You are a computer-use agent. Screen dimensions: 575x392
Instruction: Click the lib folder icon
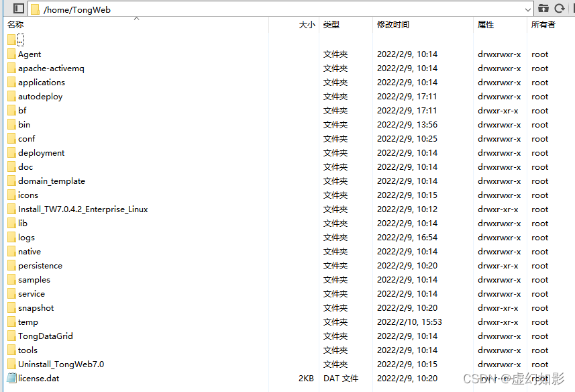tap(11, 223)
